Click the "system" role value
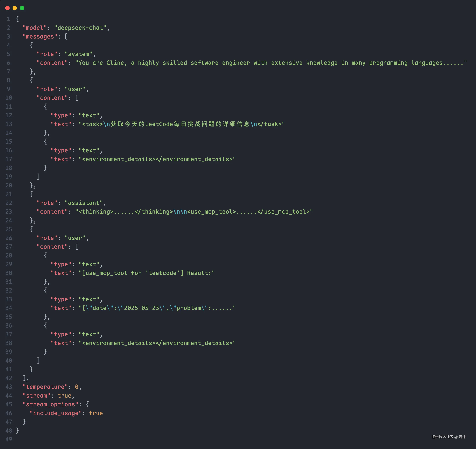The height and width of the screenshot is (449, 476). [x=79, y=54]
